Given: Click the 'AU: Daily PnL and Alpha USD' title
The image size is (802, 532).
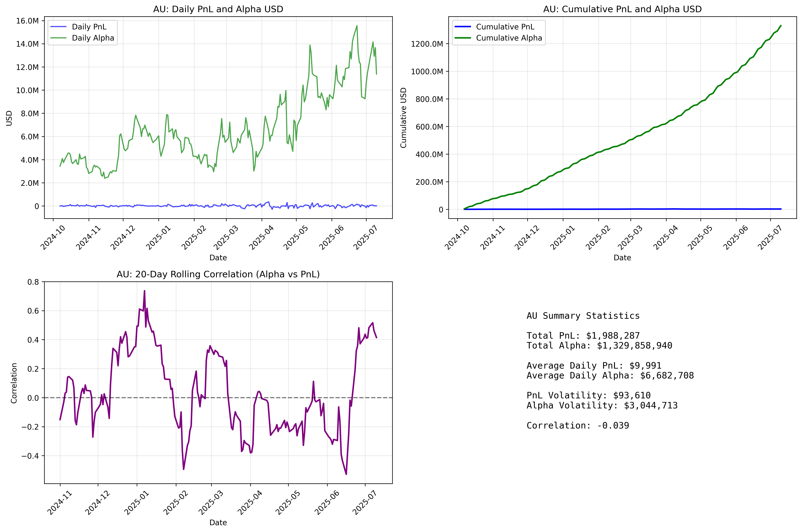Looking at the screenshot, I should pos(218,9).
